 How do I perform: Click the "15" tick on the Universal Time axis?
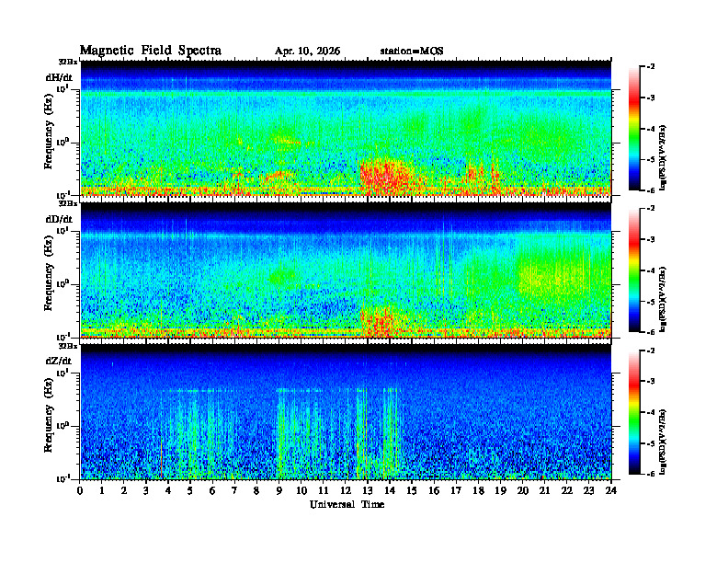coord(412,491)
